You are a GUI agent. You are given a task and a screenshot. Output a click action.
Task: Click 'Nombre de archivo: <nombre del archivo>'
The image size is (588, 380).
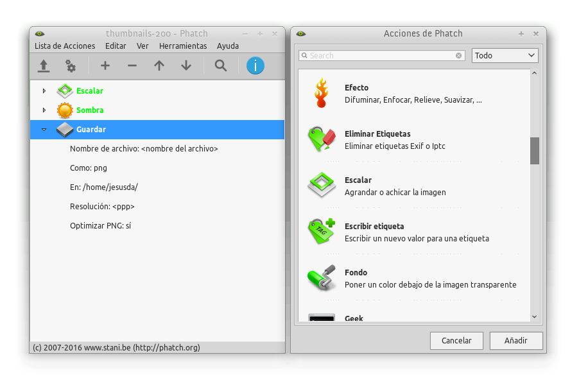click(x=144, y=148)
